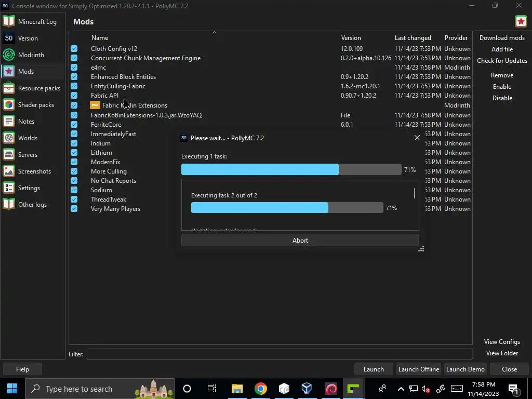Show hidden tray icons chevron
Viewport: 532px width, 399px height.
(401, 389)
